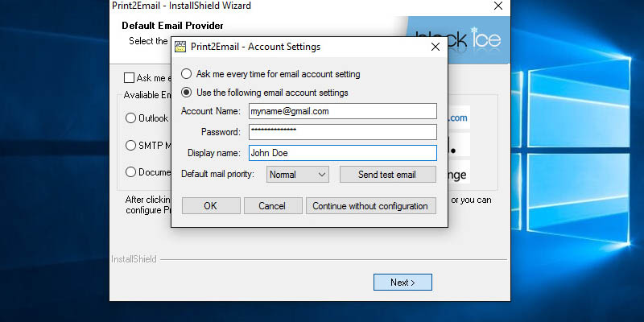The width and height of the screenshot is (644, 322).
Task: Click inside the Display name field
Action: [x=341, y=152]
